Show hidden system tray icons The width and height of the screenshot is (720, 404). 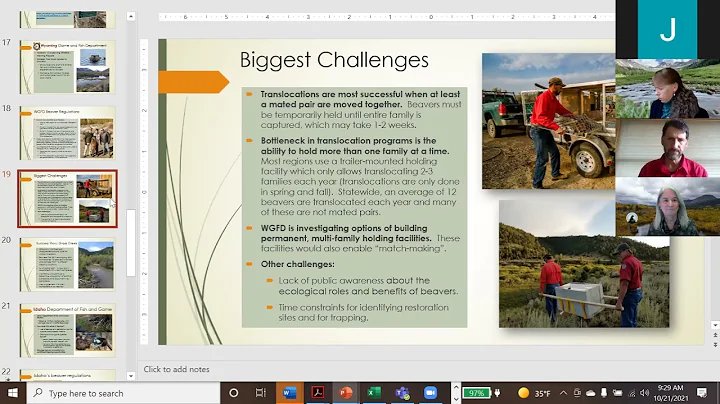tap(563, 393)
